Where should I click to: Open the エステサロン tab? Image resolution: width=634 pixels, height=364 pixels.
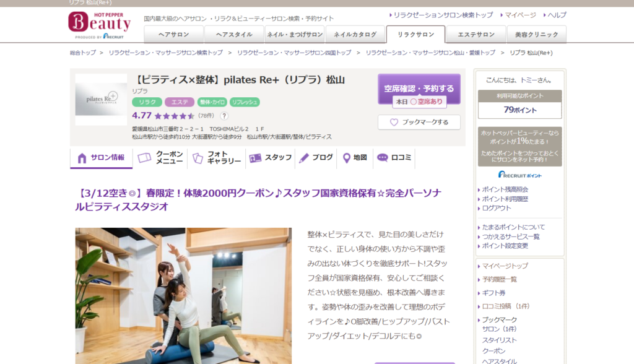pyautogui.click(x=475, y=35)
